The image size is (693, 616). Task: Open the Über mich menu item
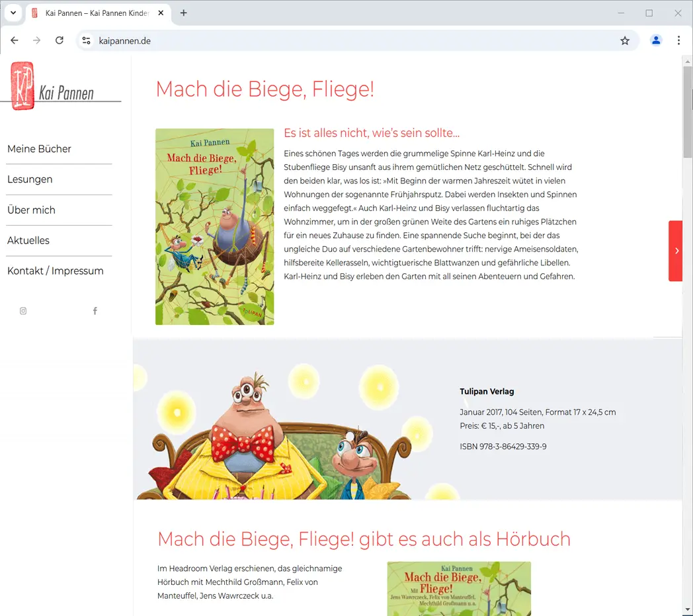[31, 210]
